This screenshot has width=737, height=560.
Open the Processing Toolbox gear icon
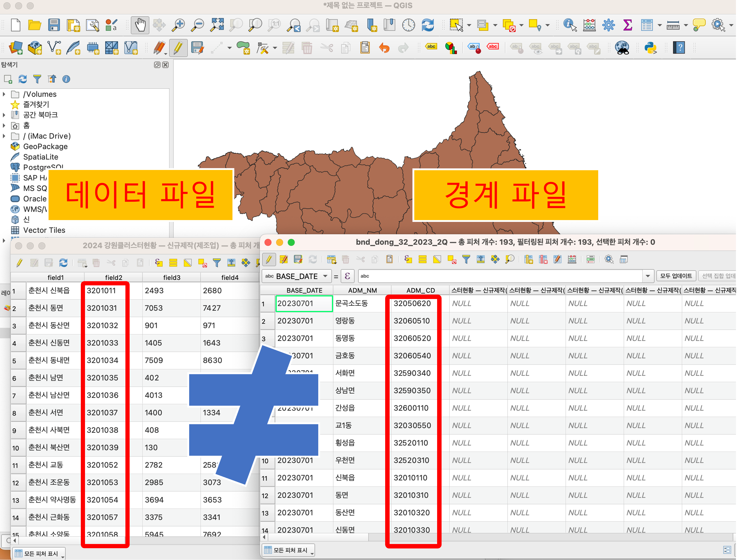[608, 25]
